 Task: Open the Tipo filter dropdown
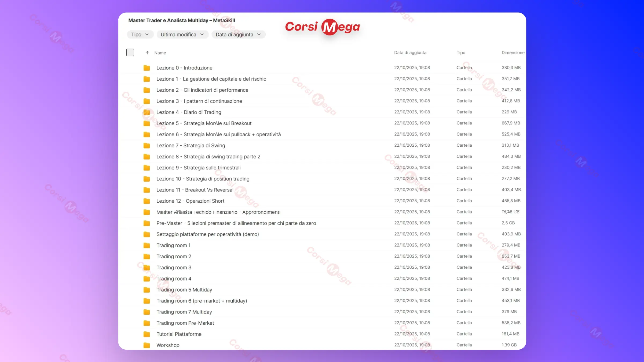coord(140,35)
